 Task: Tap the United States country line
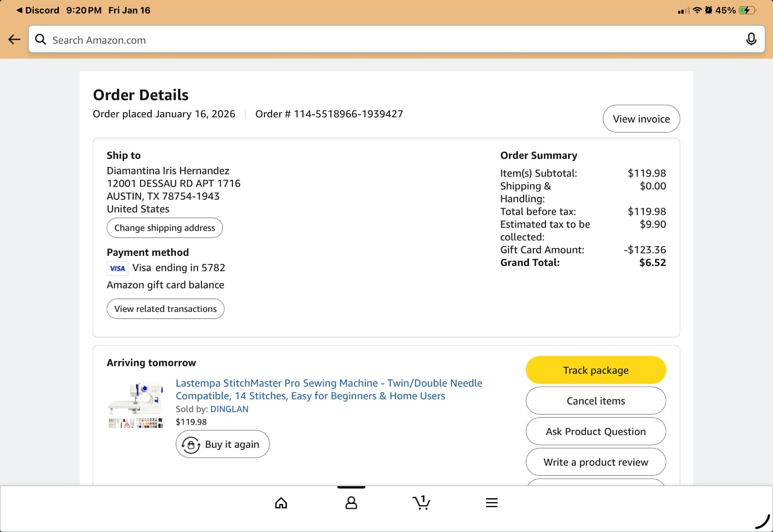pos(138,209)
